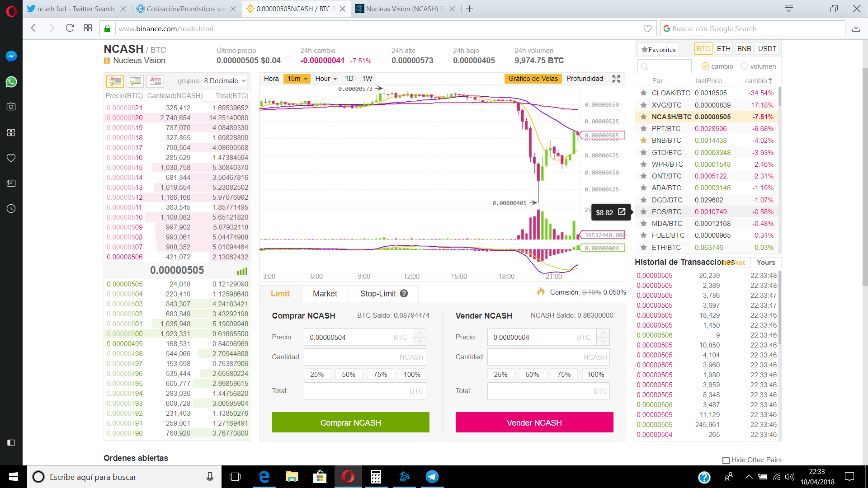Focus the pair search field

(664, 66)
